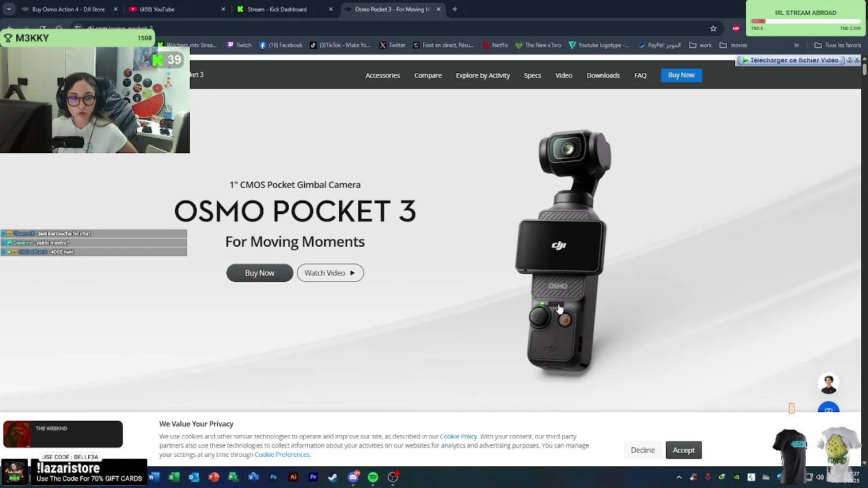Click Télécharger ce fichier Vidéo button
The height and width of the screenshot is (488, 868).
(790, 60)
